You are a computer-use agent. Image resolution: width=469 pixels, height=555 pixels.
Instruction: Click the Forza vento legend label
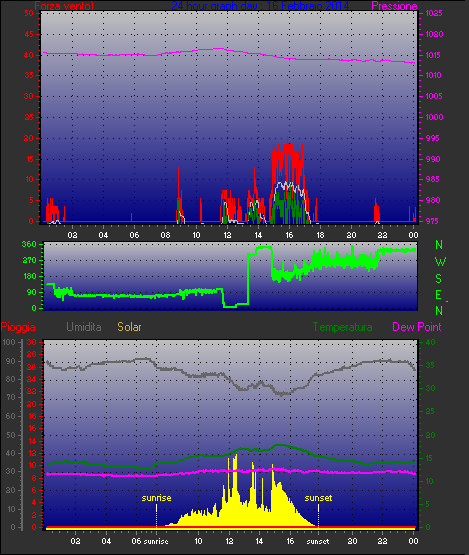pyautogui.click(x=64, y=6)
